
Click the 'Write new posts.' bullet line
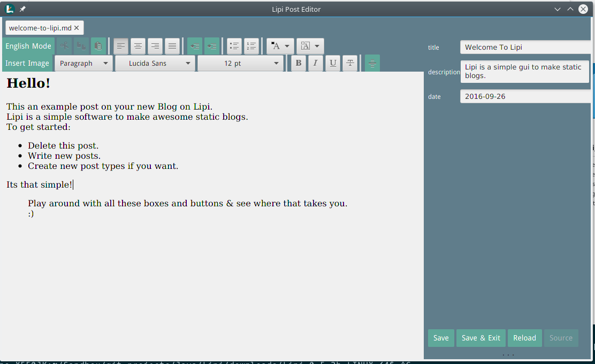[64, 156]
